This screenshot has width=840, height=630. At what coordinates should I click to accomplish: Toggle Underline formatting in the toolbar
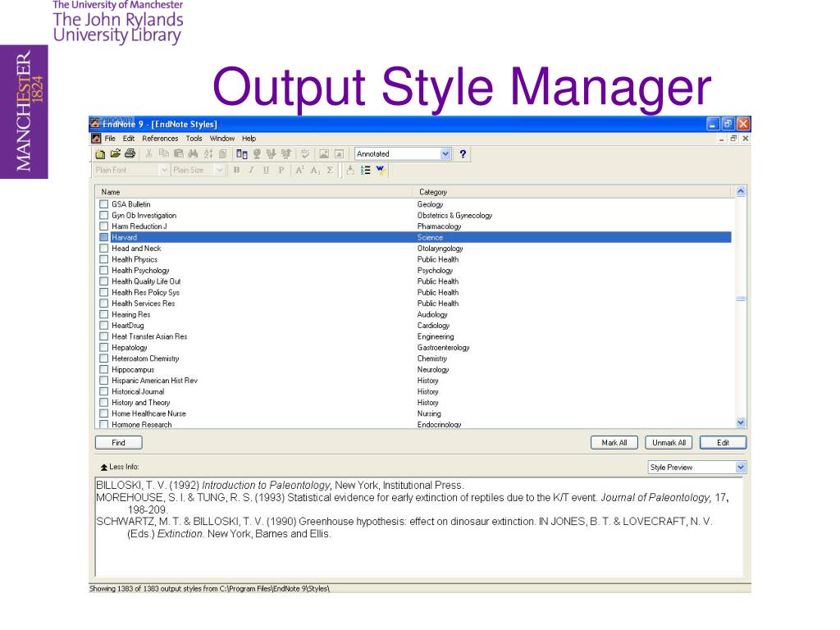pyautogui.click(x=266, y=171)
